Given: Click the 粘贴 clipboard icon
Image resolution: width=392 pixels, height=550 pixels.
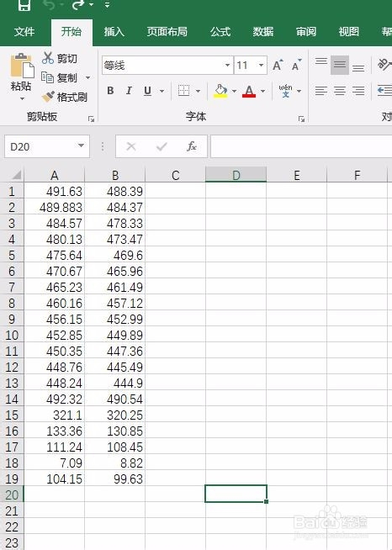Looking at the screenshot, I should click(22, 66).
